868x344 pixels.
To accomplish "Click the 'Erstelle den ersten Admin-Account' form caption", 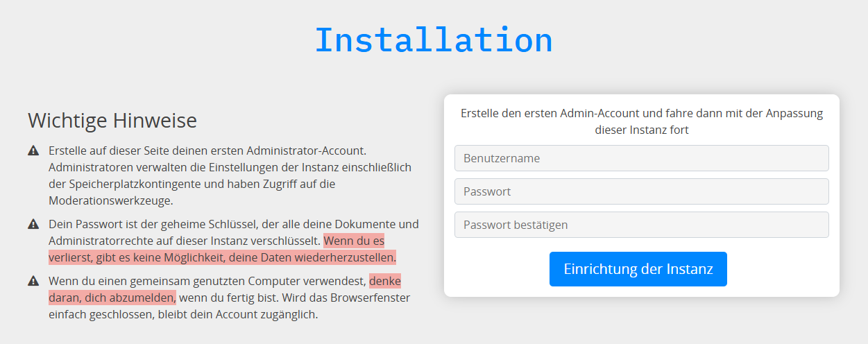I will coord(641,113).
